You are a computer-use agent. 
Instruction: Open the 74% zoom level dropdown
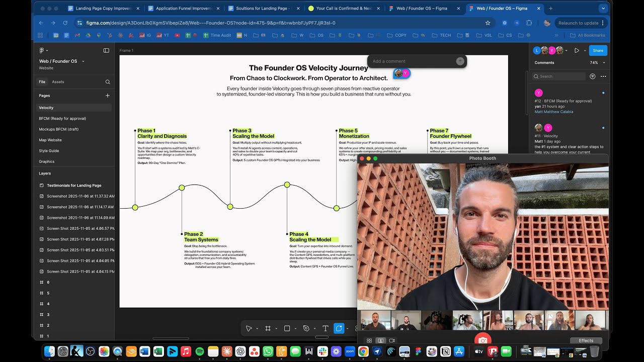(597, 63)
